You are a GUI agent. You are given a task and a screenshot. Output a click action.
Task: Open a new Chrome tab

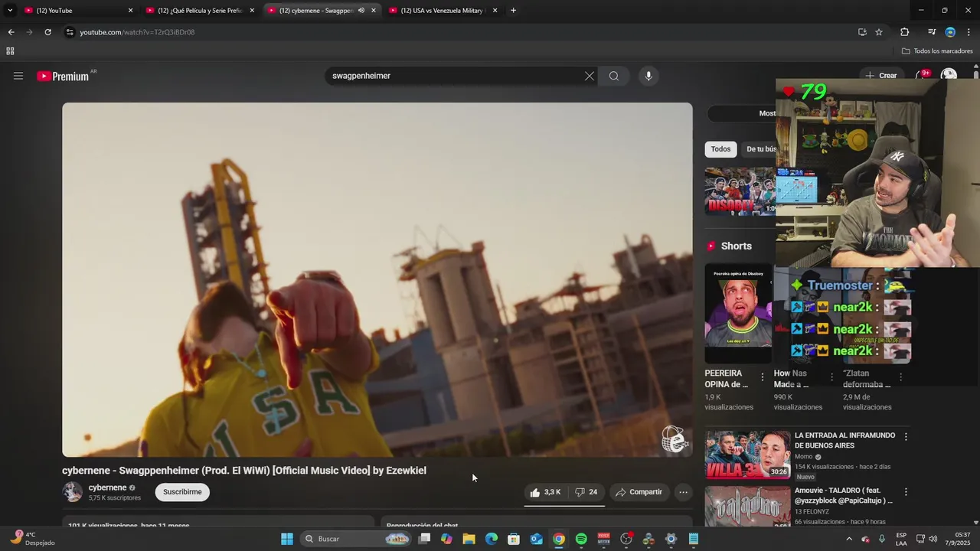(x=513, y=11)
